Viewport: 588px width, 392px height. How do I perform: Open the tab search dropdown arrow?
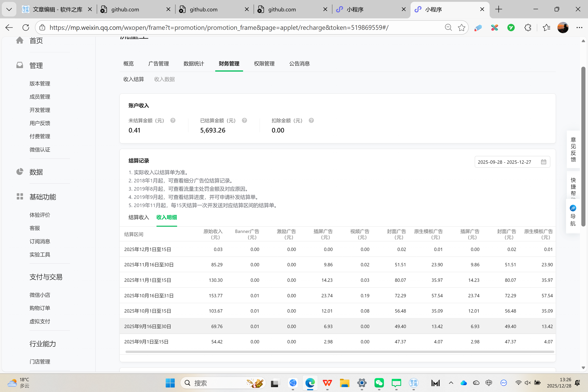tap(9, 9)
